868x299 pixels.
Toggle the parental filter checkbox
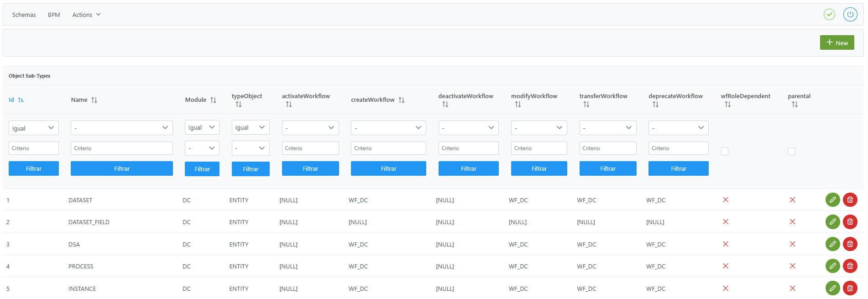791,151
